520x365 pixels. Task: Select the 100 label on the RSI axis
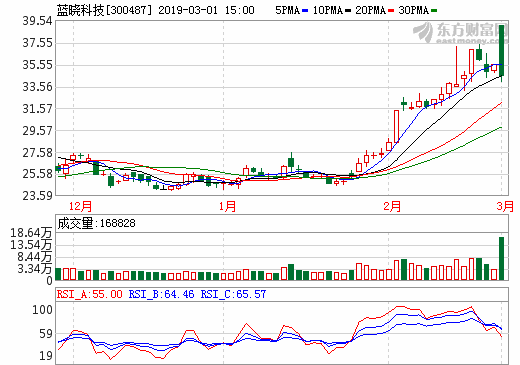(x=42, y=310)
